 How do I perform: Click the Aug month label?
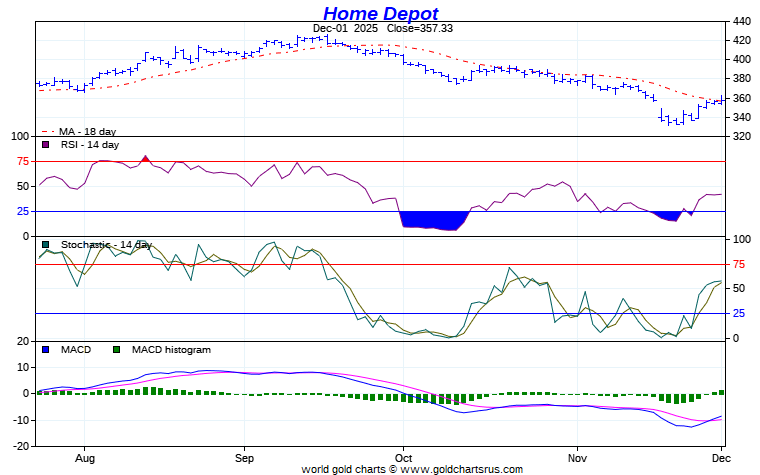point(85,458)
